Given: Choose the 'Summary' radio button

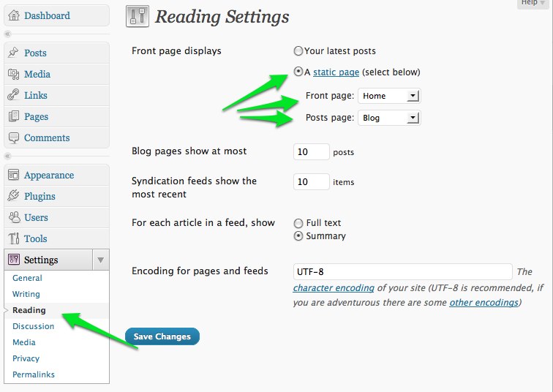Looking at the screenshot, I should click(298, 236).
